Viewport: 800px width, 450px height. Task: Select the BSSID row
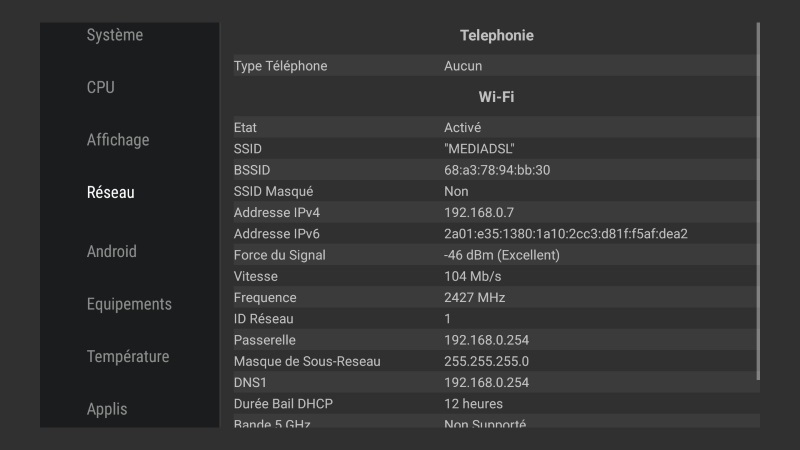495,170
